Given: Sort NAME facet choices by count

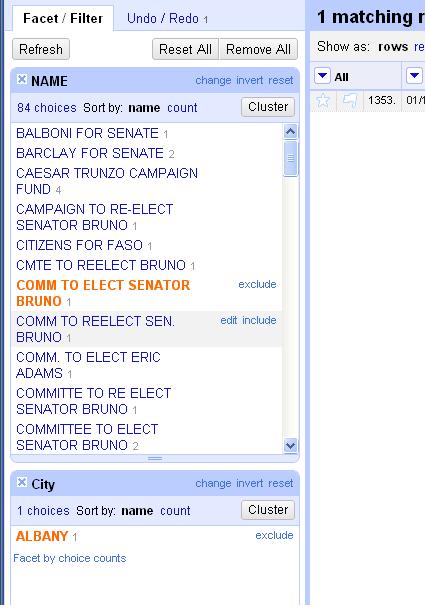Looking at the screenshot, I should point(182,107).
